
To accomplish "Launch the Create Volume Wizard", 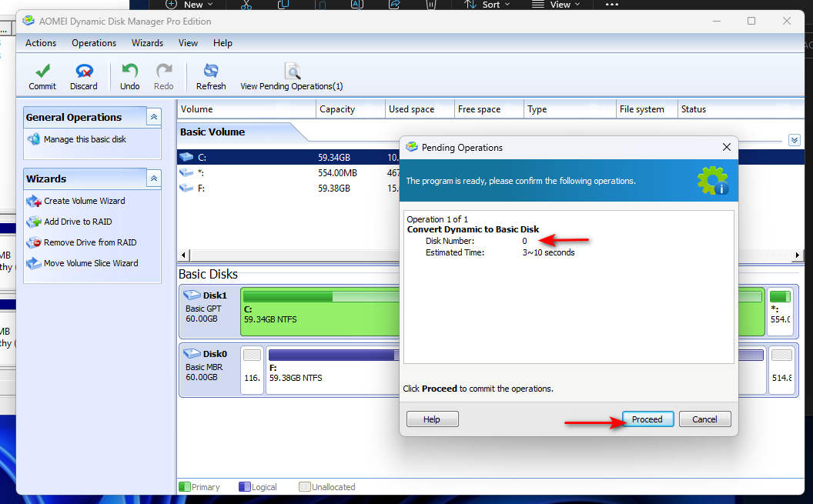I will pyautogui.click(x=85, y=201).
